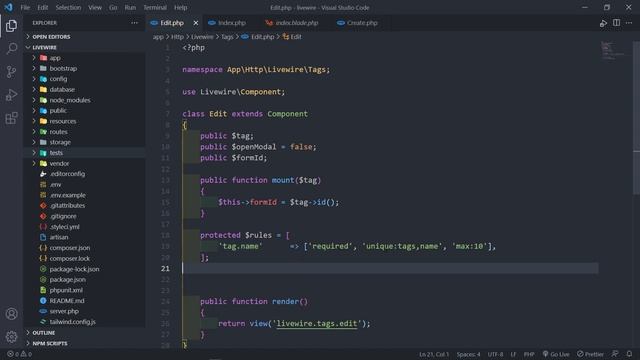Open the tailwind.config.js file
This screenshot has width=640, height=360.
(85, 322)
